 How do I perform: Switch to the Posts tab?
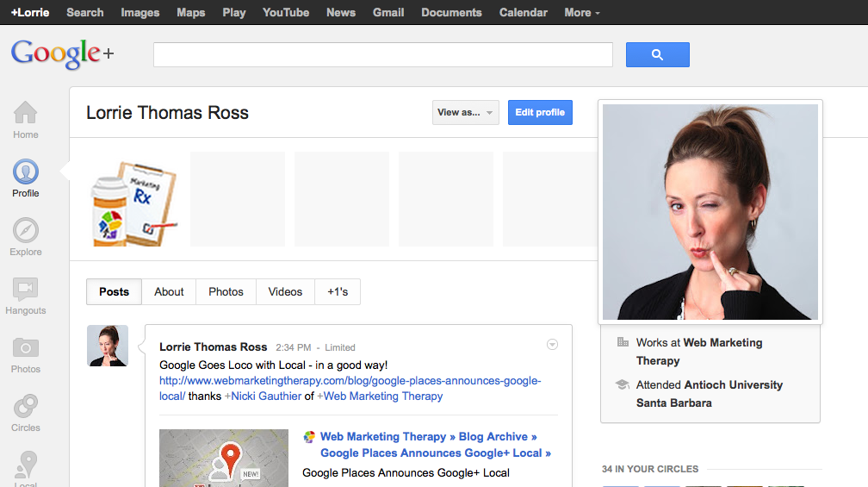pos(114,291)
